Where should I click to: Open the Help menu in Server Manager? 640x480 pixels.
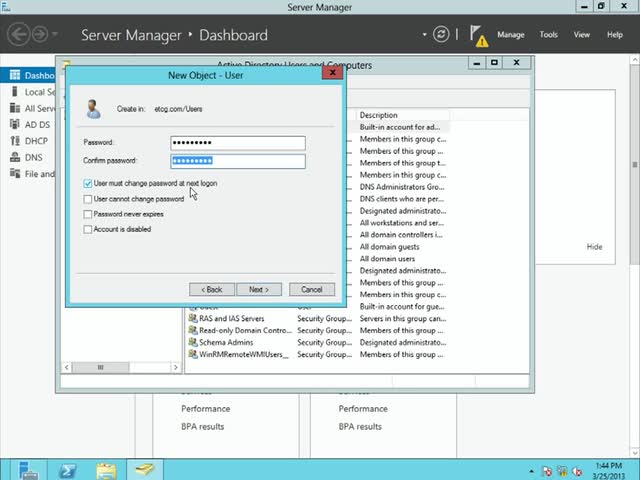point(615,35)
